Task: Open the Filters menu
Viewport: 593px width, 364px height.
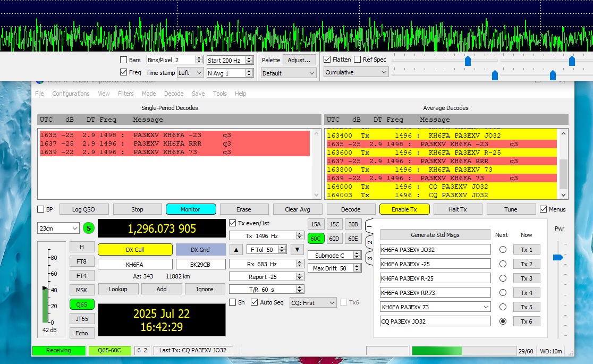Action: pyautogui.click(x=125, y=94)
